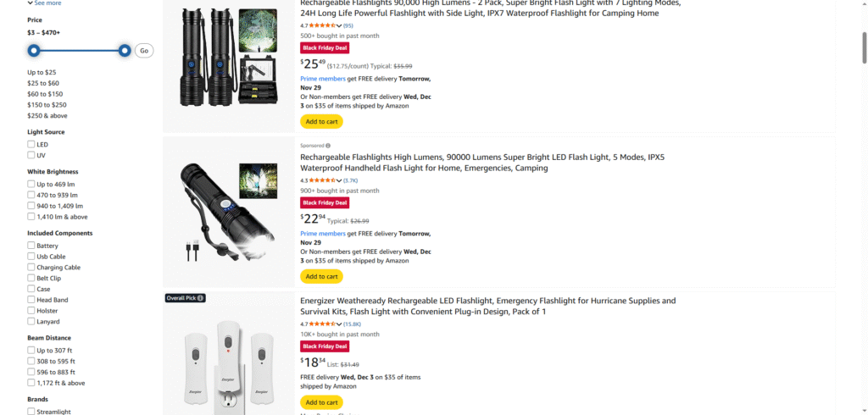The height and width of the screenshot is (415, 868).
Task: Tick the Streamlight brand checkbox
Action: coord(31,412)
